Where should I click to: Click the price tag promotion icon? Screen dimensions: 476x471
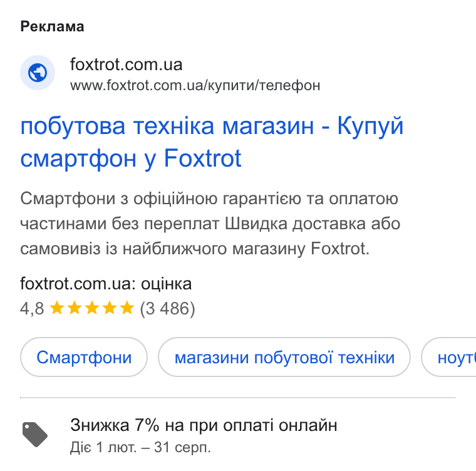point(35,435)
